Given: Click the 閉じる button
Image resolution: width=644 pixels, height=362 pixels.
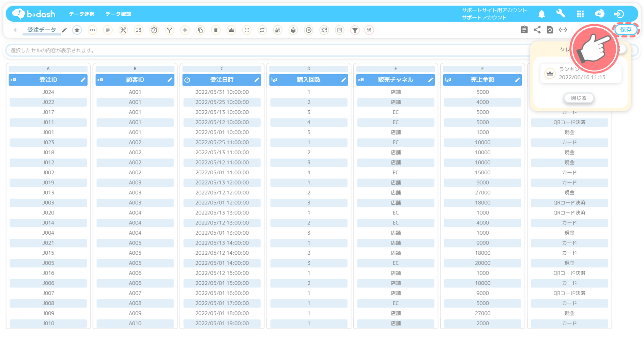Looking at the screenshot, I should click(x=579, y=98).
